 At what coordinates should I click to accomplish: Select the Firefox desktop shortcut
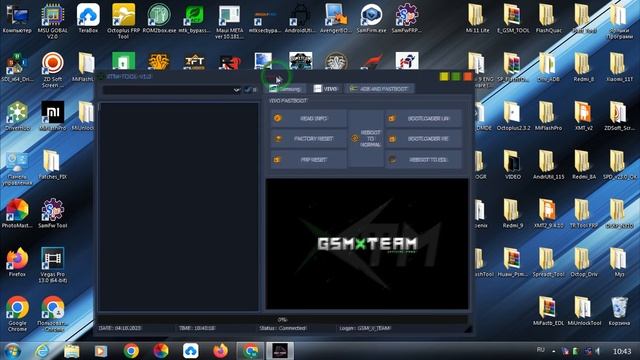point(17,262)
